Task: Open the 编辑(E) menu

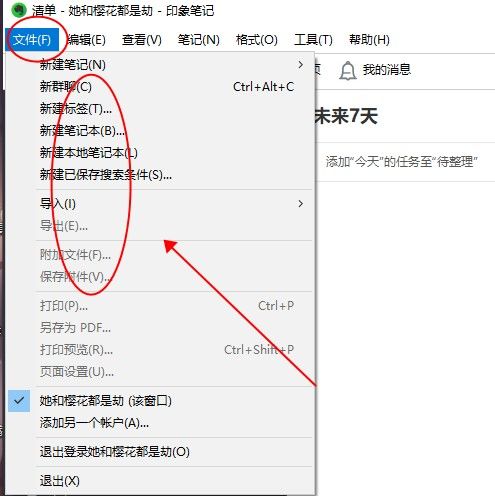Action: point(87,40)
